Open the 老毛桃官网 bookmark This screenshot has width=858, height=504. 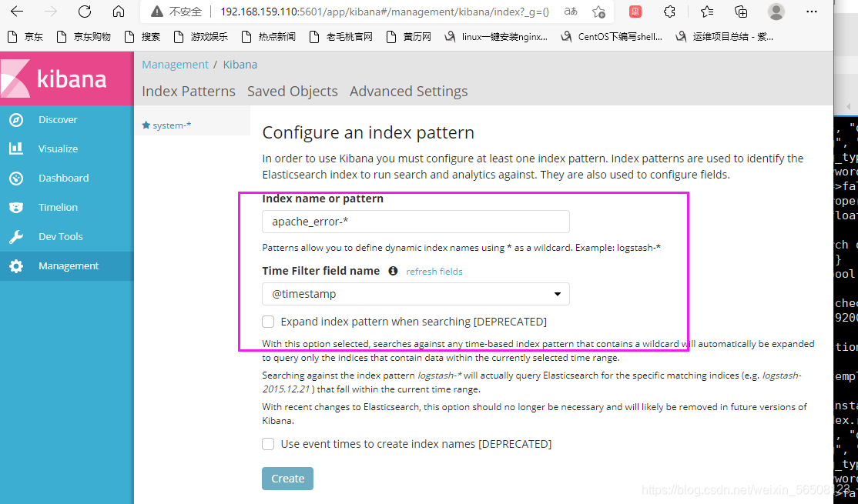(340, 37)
